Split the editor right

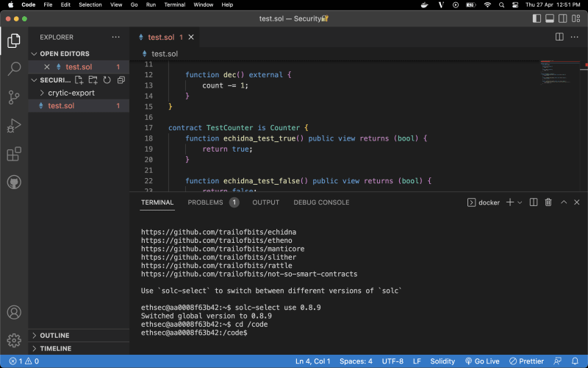[559, 37]
